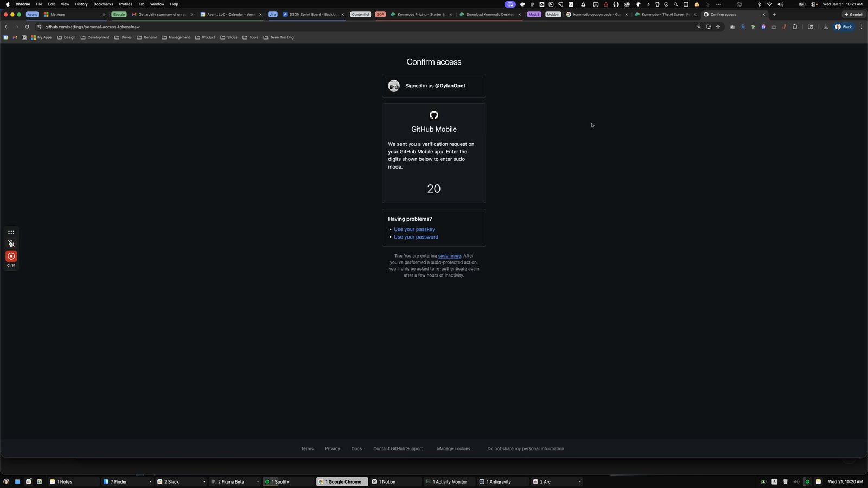Open Chrome downloads tray icon
This screenshot has height=488, width=868.
tap(826, 27)
